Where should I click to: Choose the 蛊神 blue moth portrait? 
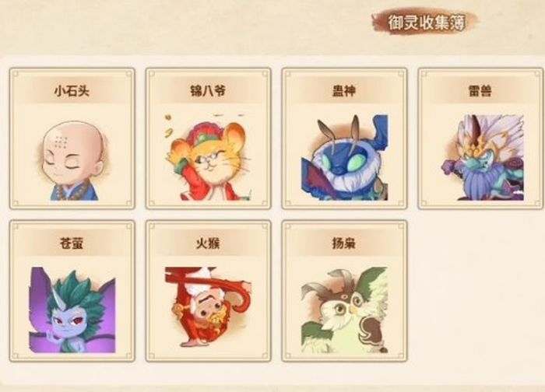tap(344, 158)
